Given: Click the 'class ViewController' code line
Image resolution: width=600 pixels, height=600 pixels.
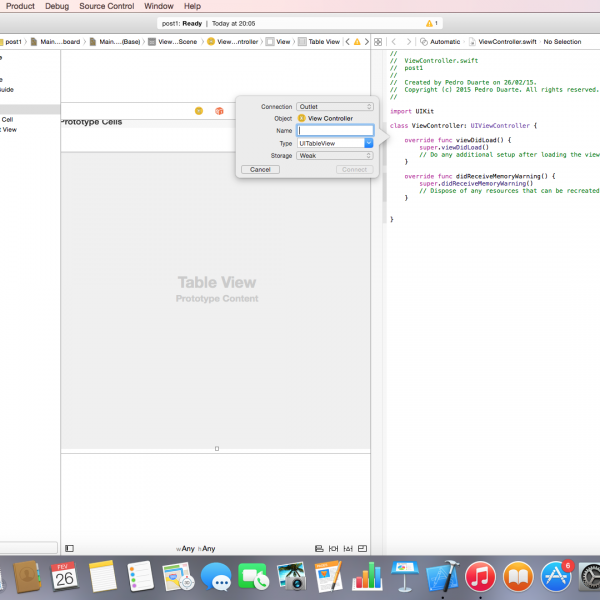Looking at the screenshot, I should (463, 126).
